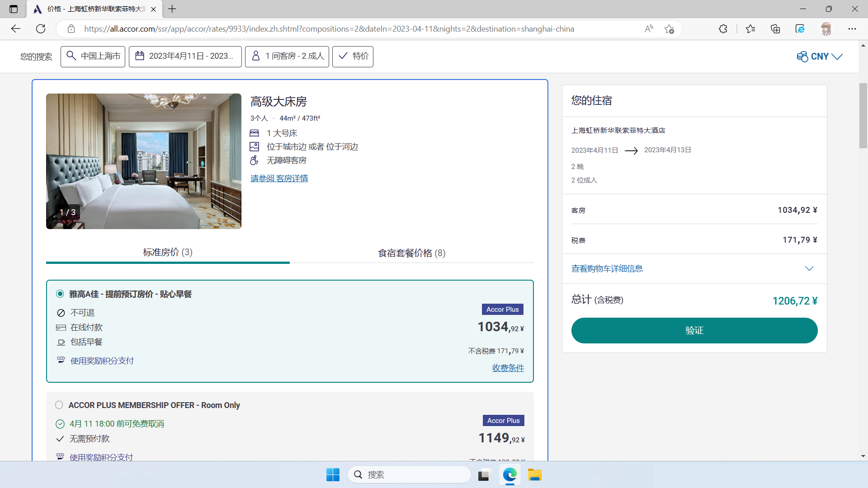Click 4月 11 18:00 前可免费取消 text
Viewport: 868px width, 488px height.
pyautogui.click(x=117, y=424)
